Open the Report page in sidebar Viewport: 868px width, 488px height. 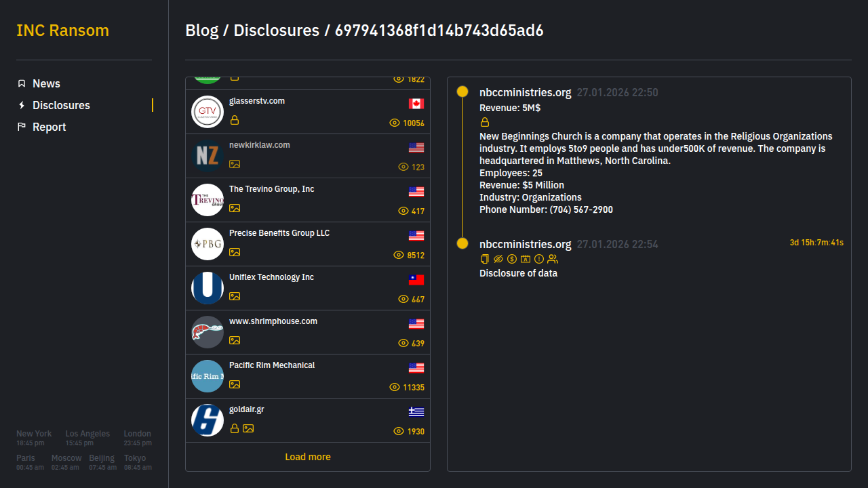49,127
